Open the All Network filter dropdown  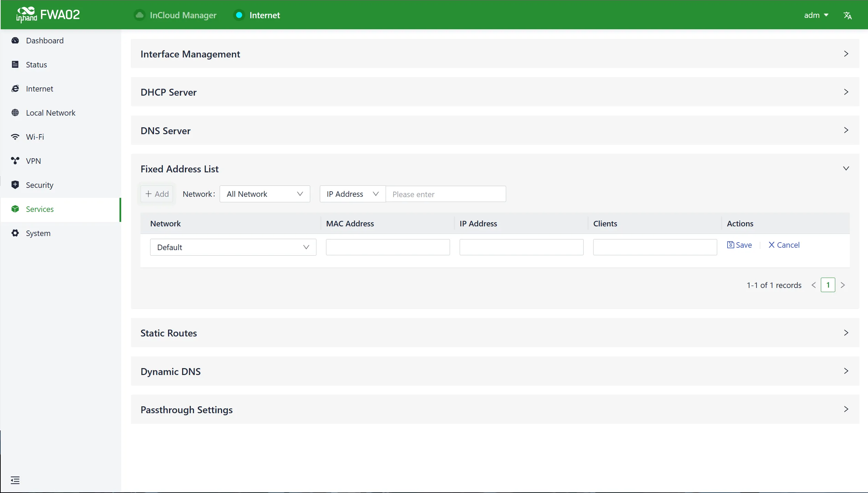[x=265, y=194]
